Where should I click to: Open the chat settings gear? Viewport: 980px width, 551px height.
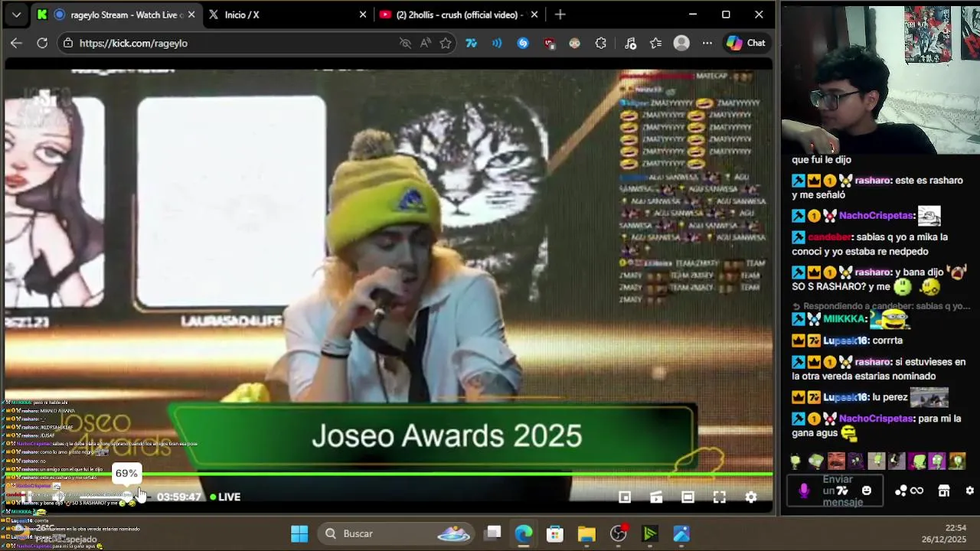[970, 491]
